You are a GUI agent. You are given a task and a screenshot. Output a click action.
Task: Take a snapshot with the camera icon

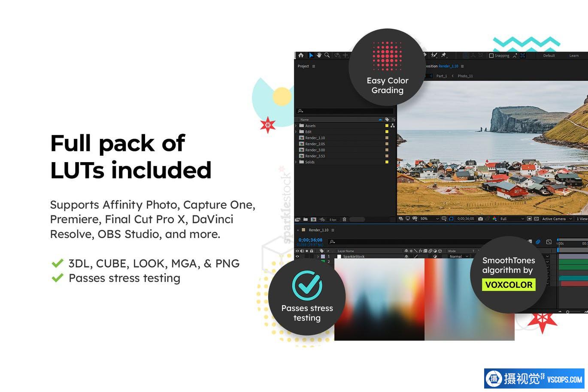coord(480,219)
